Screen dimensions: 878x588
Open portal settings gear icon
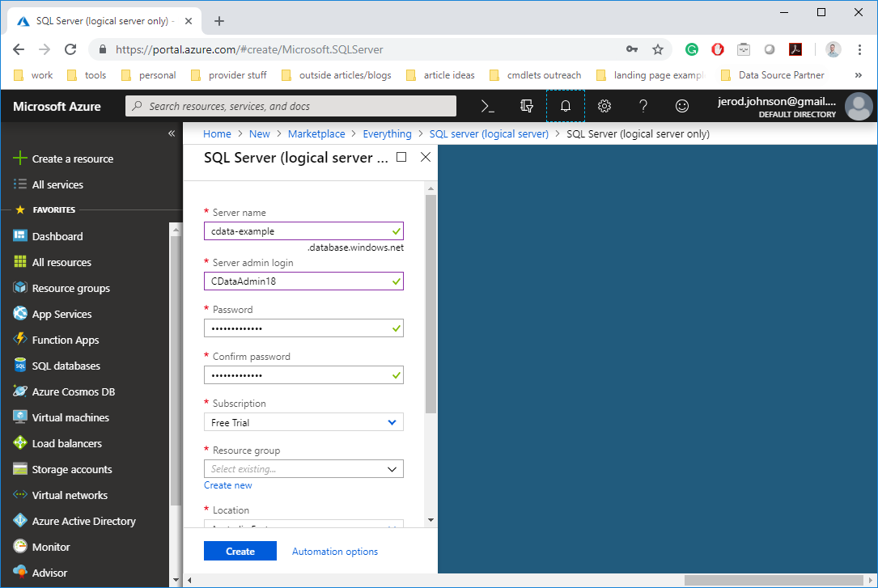click(x=604, y=106)
